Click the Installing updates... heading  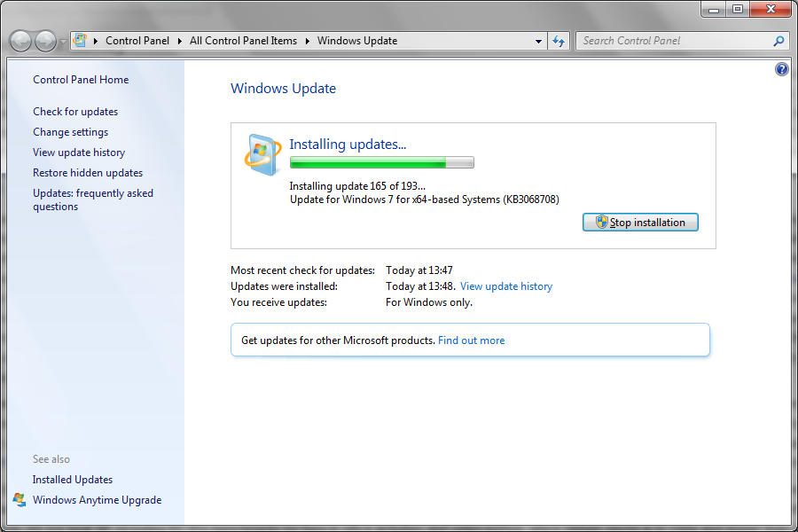[348, 144]
